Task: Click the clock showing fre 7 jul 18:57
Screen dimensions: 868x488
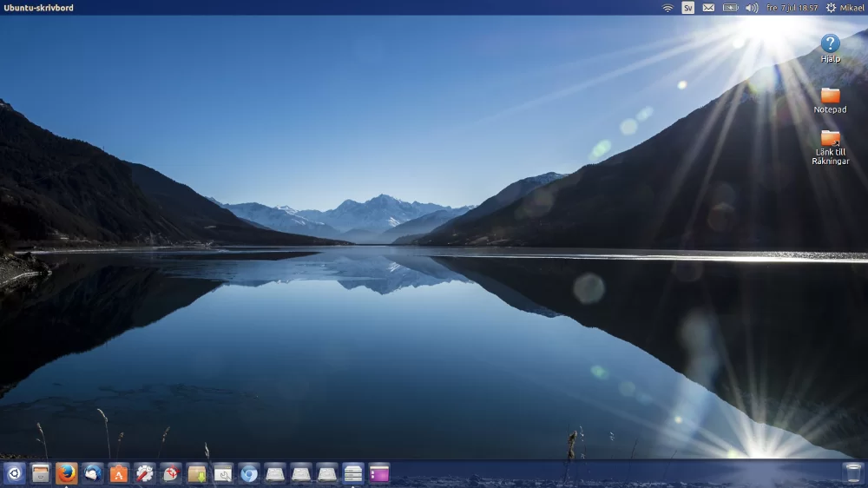Action: point(792,8)
